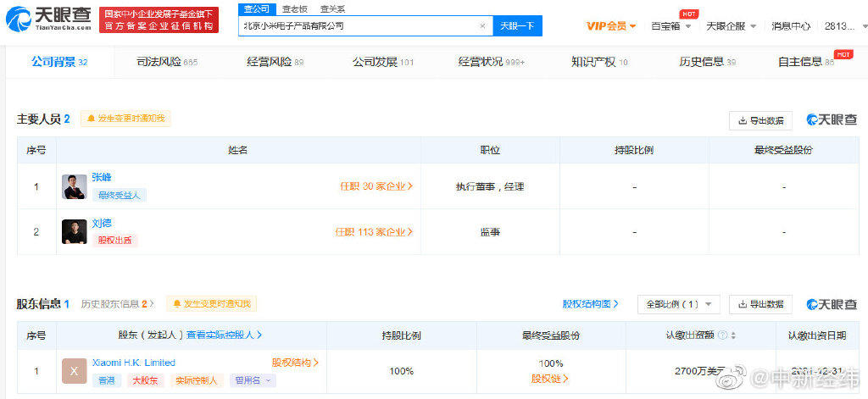Screen dimensions: 868x399
Task: Switch to 查公司 search tab
Action: coord(257,8)
